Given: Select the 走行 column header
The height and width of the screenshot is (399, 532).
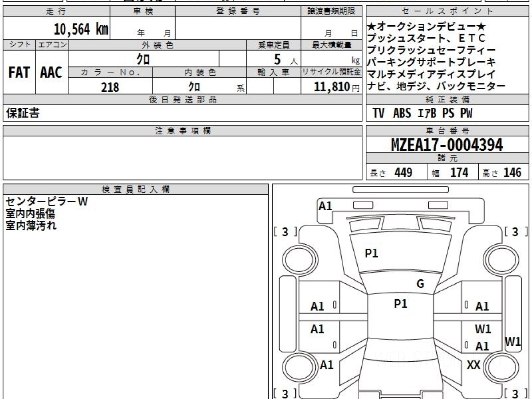Looking at the screenshot, I should pos(56,12).
